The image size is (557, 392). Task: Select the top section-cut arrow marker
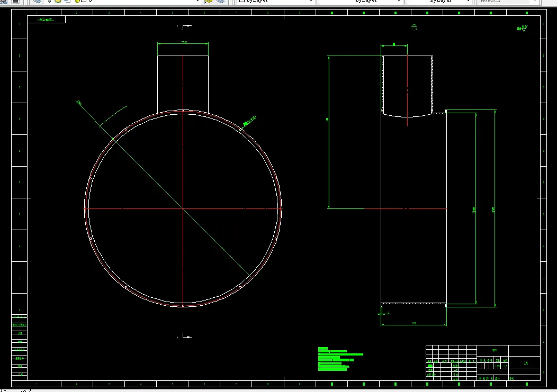[186, 27]
